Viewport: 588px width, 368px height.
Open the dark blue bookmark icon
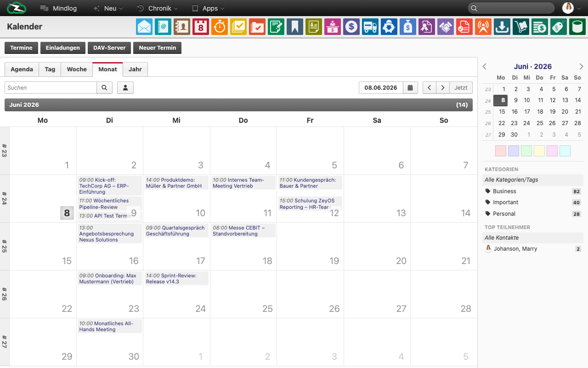tap(295, 27)
